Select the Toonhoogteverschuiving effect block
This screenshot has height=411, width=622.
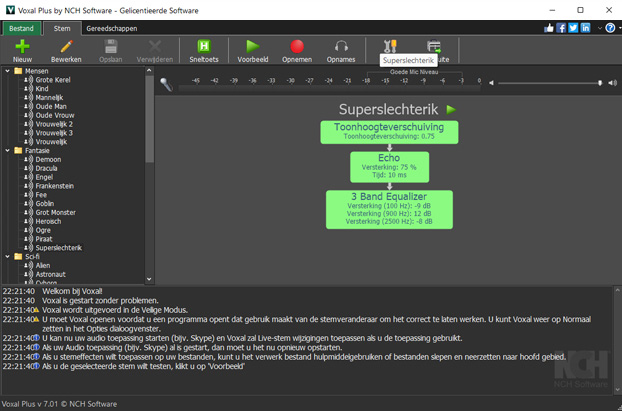(389, 132)
